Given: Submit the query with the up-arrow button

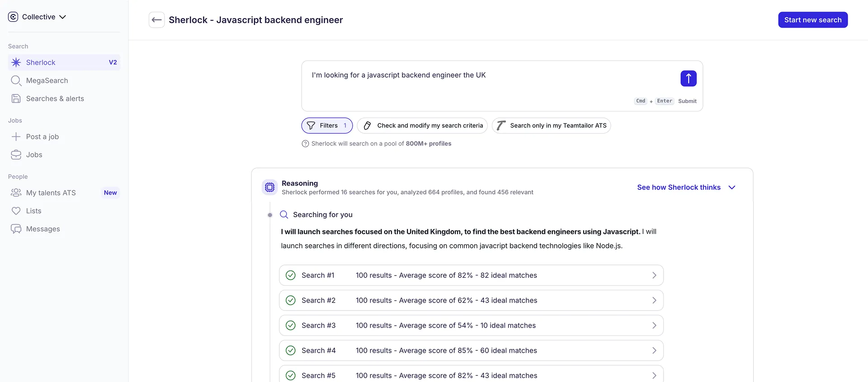Looking at the screenshot, I should point(689,79).
